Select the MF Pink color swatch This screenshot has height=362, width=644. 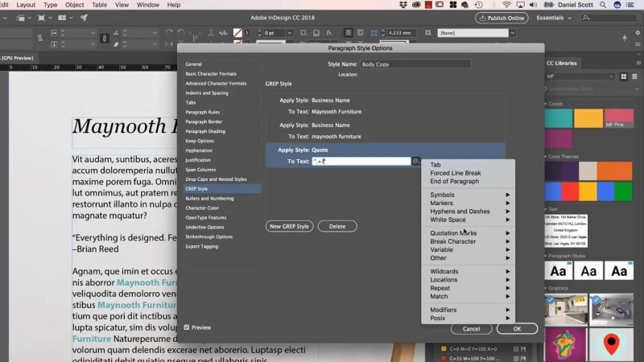tap(619, 118)
